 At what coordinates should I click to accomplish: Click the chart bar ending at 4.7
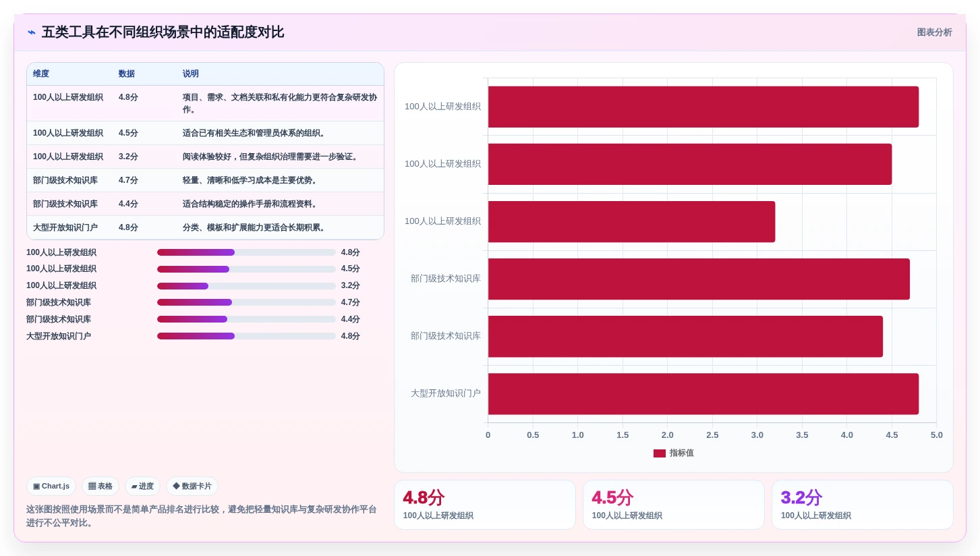tap(699, 279)
